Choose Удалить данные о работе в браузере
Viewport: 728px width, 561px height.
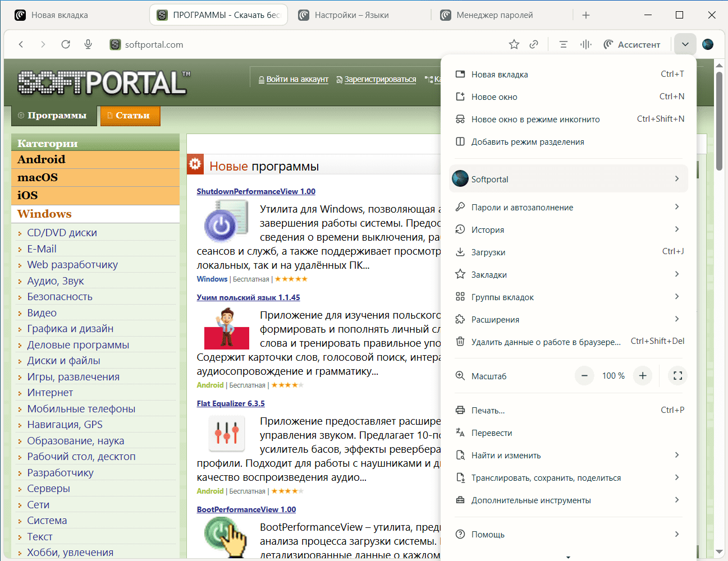point(569,342)
